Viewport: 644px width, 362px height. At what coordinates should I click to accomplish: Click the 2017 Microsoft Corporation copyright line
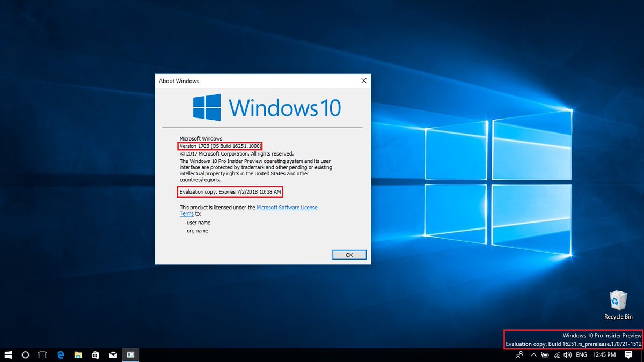pos(237,153)
